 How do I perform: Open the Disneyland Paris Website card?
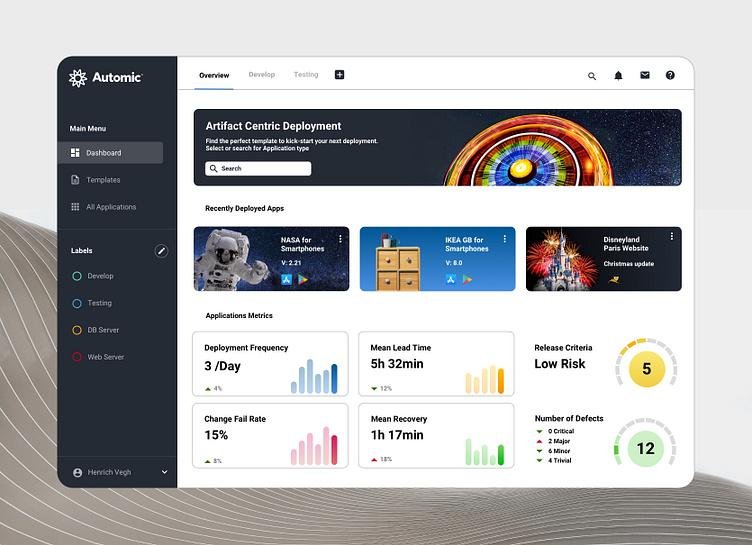(x=604, y=259)
